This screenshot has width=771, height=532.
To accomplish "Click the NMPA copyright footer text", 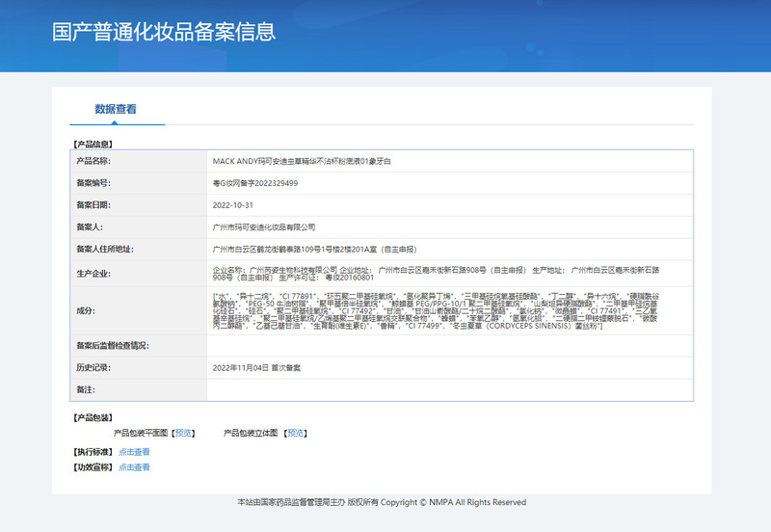I will 382,502.
